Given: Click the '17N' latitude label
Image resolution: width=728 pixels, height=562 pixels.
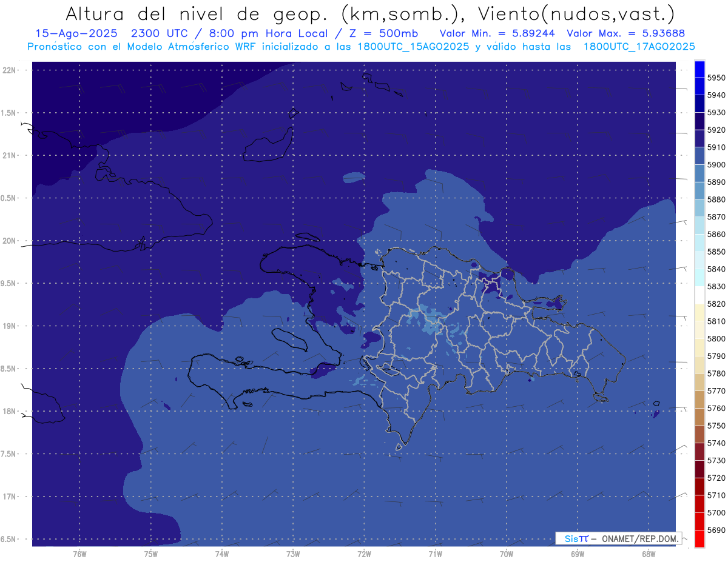Looking at the screenshot, I should (10, 497).
